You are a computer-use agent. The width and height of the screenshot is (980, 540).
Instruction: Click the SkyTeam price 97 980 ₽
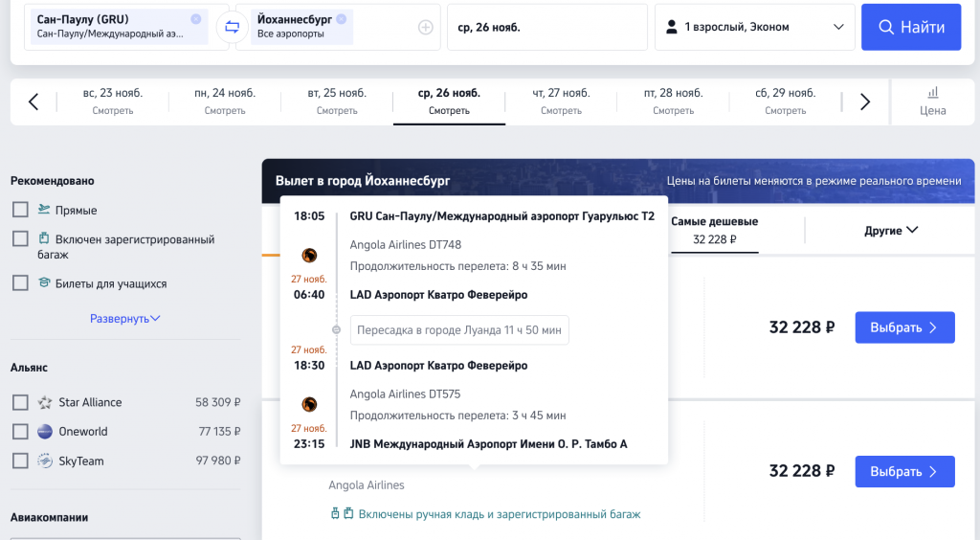coord(218,461)
